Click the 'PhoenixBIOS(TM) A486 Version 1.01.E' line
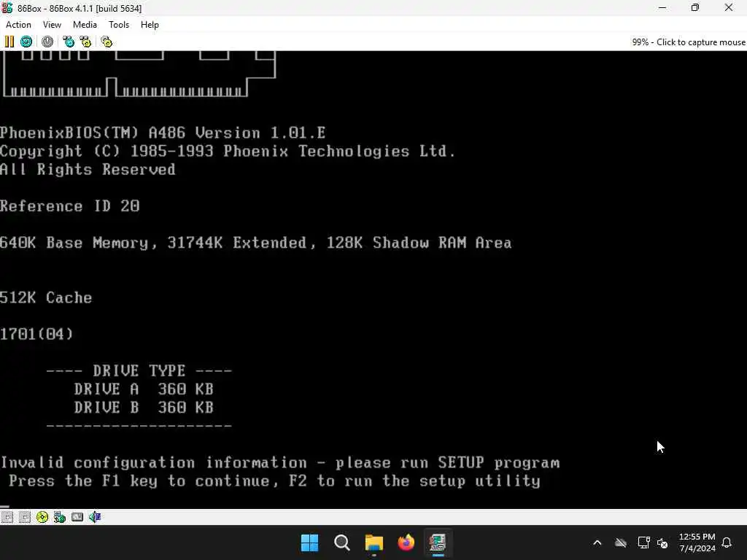This screenshot has width=747, height=560. pyautogui.click(x=163, y=133)
